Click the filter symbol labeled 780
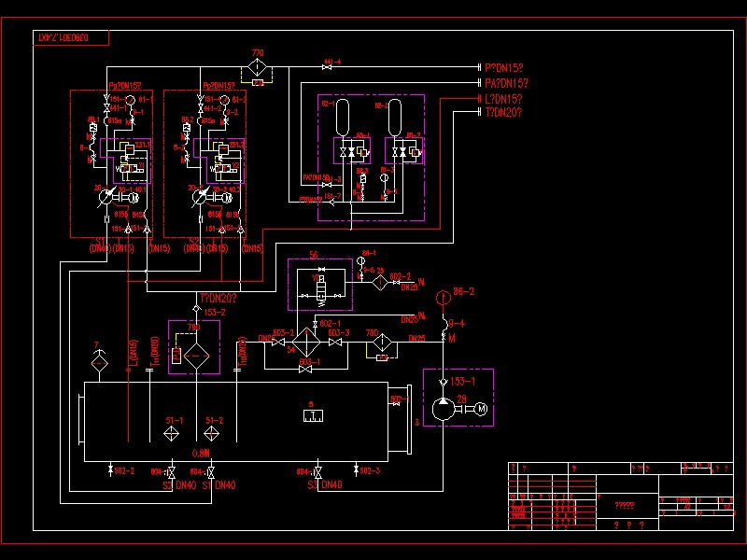 point(382,342)
